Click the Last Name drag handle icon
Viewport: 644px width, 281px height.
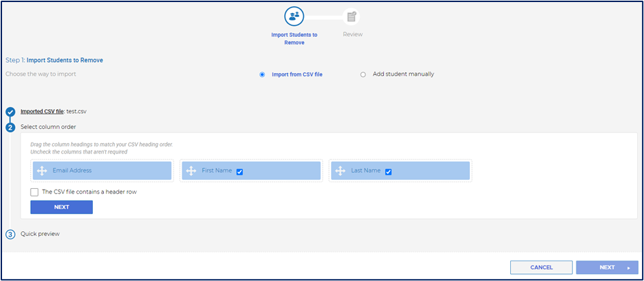point(341,171)
